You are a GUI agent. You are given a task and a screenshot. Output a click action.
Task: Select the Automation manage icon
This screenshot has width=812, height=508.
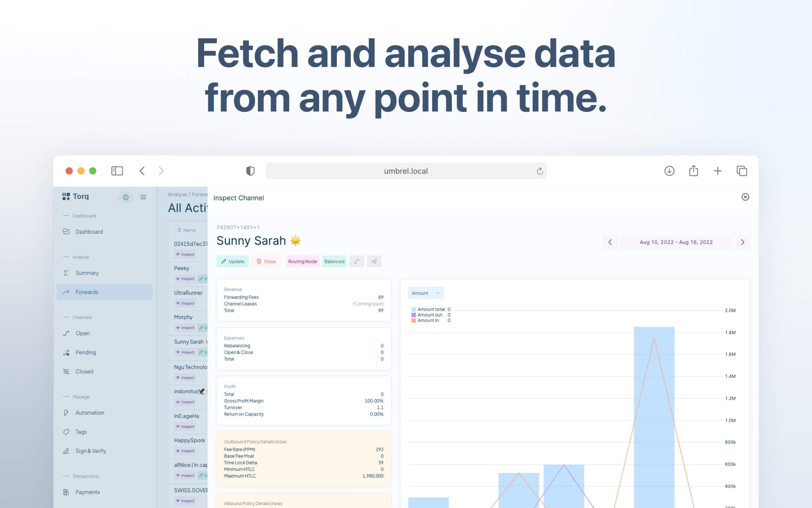pyautogui.click(x=66, y=412)
